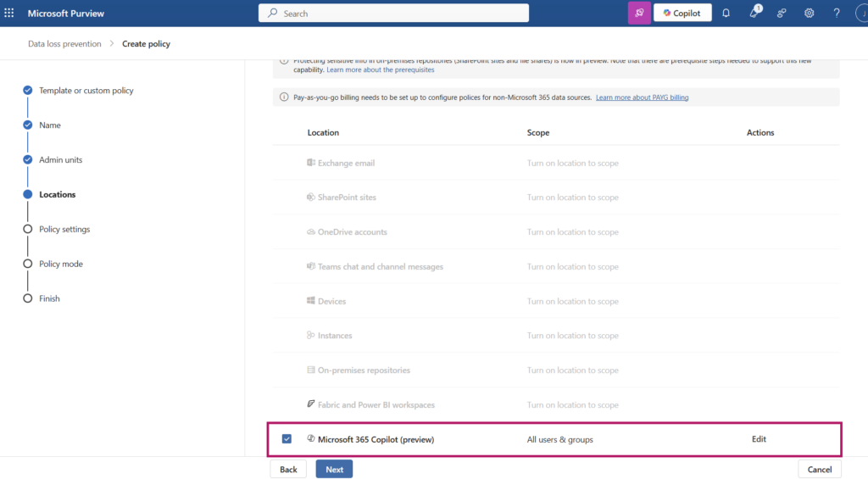Click the SharePoint sites location icon

point(311,198)
